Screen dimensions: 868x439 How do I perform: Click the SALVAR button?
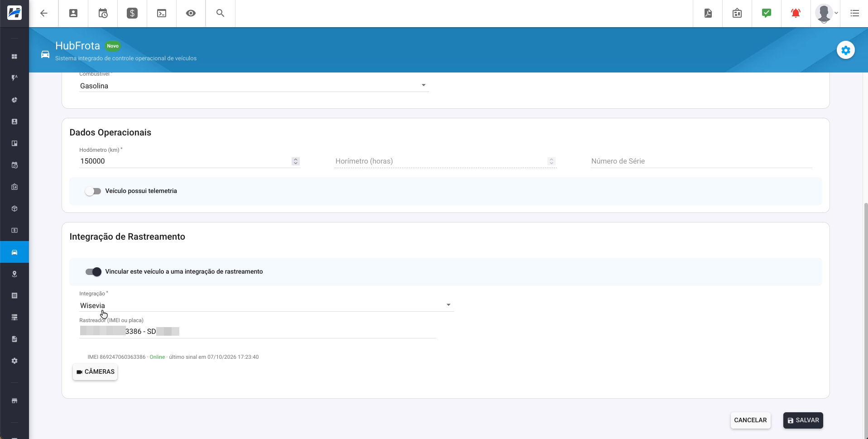point(803,420)
